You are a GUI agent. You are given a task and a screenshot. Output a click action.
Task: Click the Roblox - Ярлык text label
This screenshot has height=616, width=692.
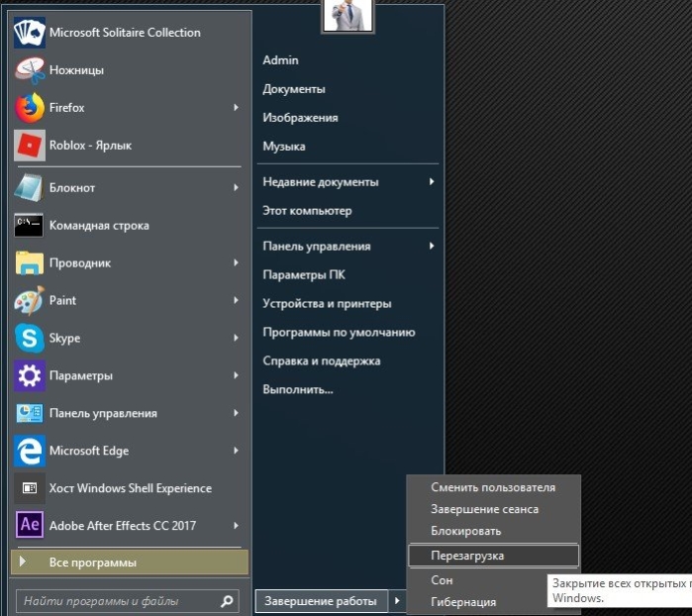tap(90, 146)
